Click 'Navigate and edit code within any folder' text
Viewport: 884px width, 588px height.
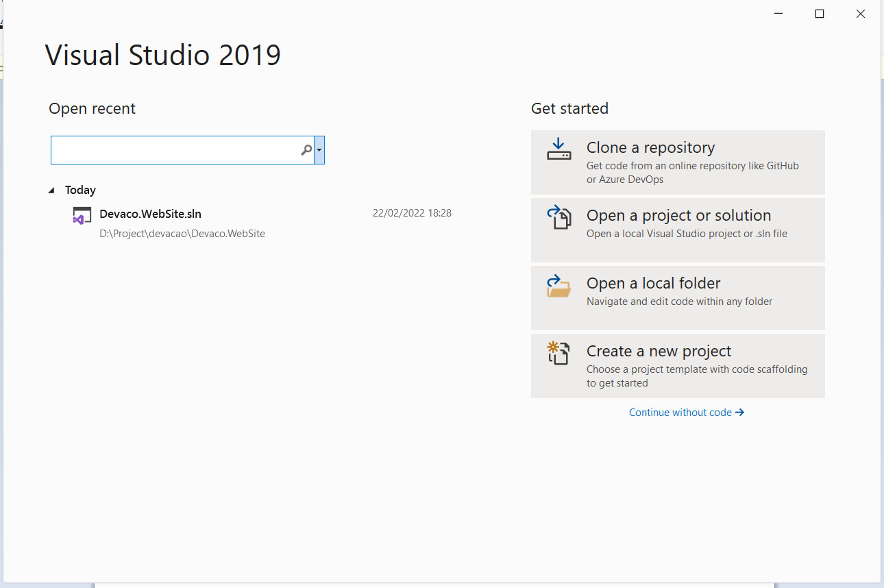(x=679, y=302)
